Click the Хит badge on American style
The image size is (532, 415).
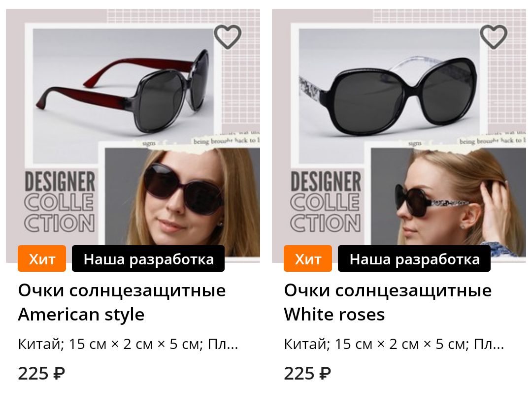(x=42, y=258)
